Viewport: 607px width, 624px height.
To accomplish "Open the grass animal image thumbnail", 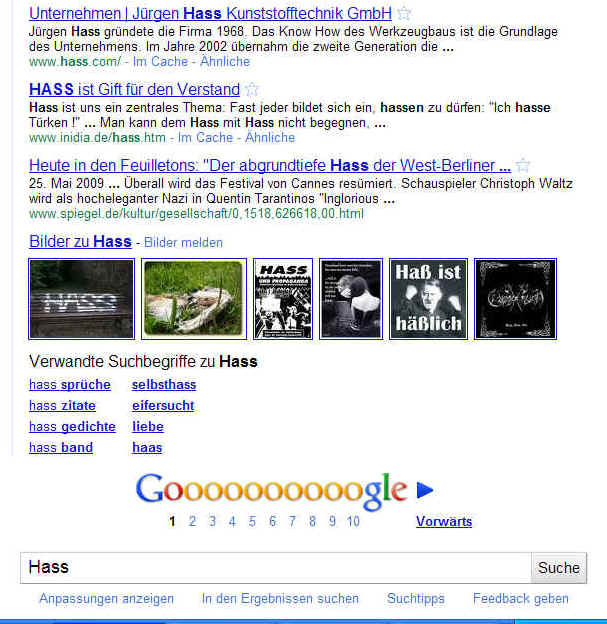I will 194,299.
